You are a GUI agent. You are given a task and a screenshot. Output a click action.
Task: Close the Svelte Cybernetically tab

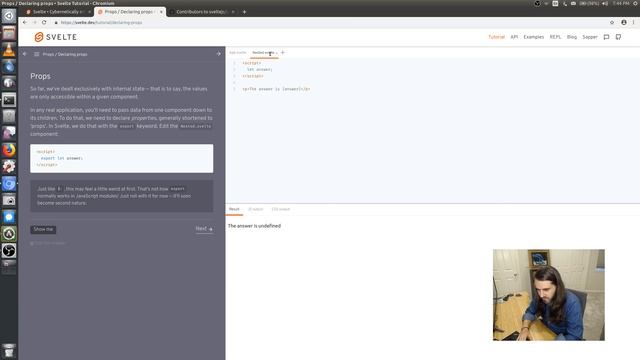click(89, 12)
